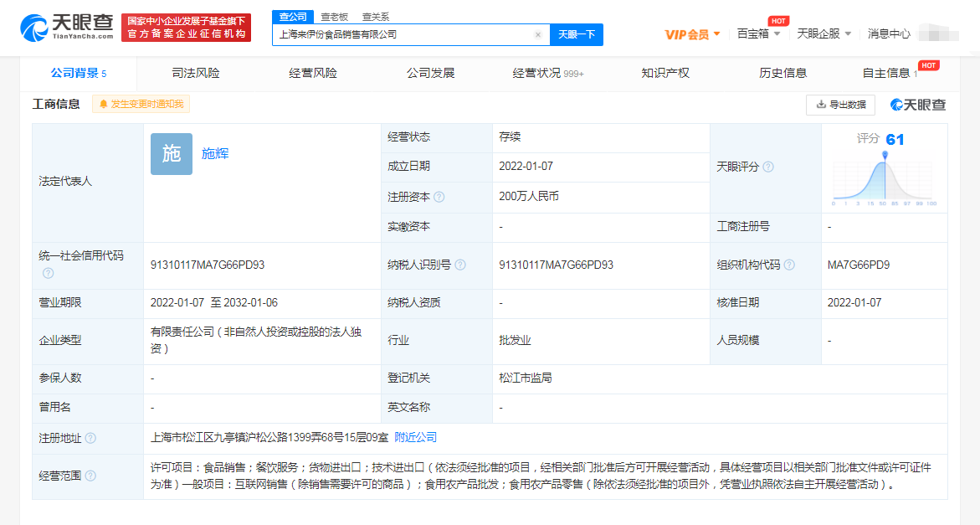
Task: Click the 批发业 industry value
Action: click(515, 341)
